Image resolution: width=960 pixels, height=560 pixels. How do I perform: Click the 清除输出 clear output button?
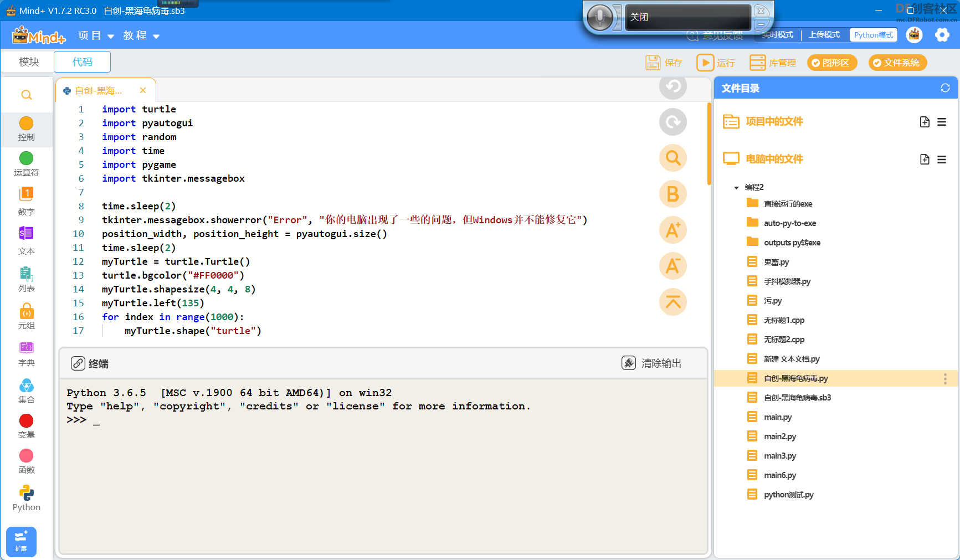[x=651, y=363]
